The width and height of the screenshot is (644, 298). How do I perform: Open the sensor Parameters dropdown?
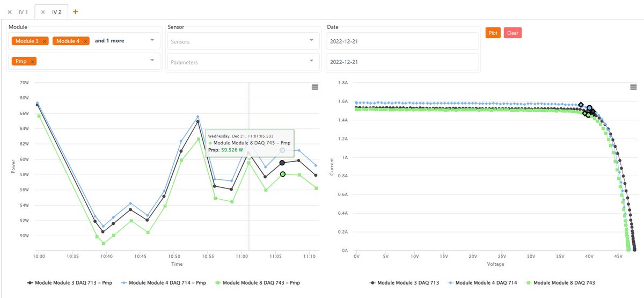[x=243, y=62]
